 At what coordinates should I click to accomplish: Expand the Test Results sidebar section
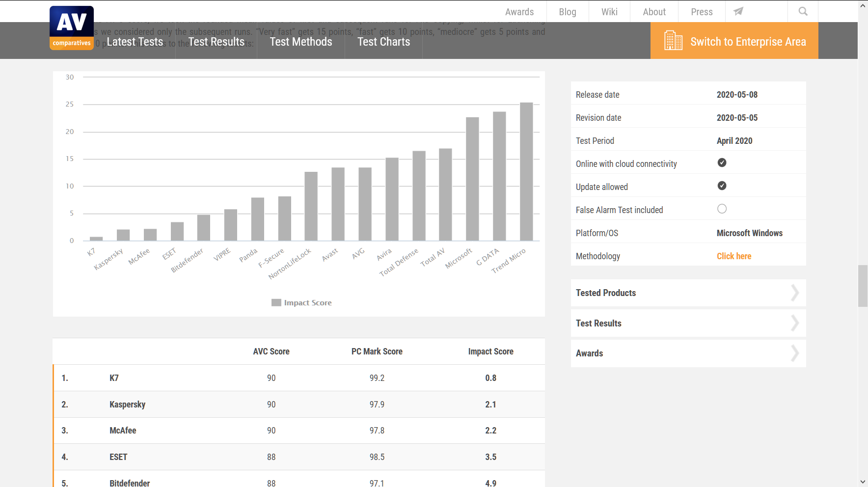(x=688, y=323)
